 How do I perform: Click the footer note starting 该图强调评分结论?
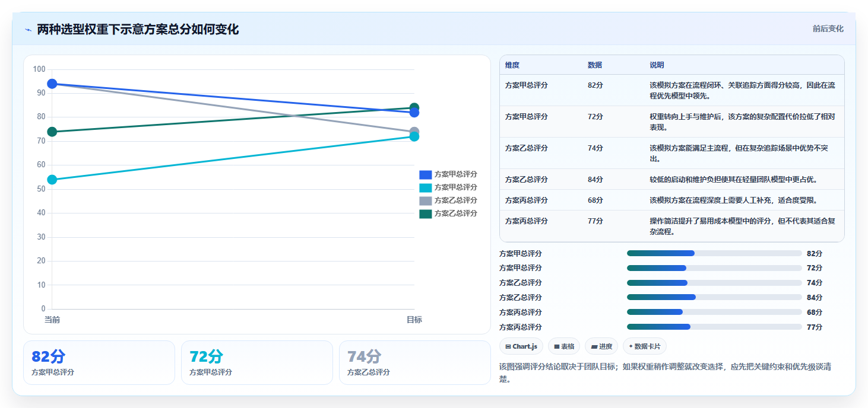tap(665, 373)
